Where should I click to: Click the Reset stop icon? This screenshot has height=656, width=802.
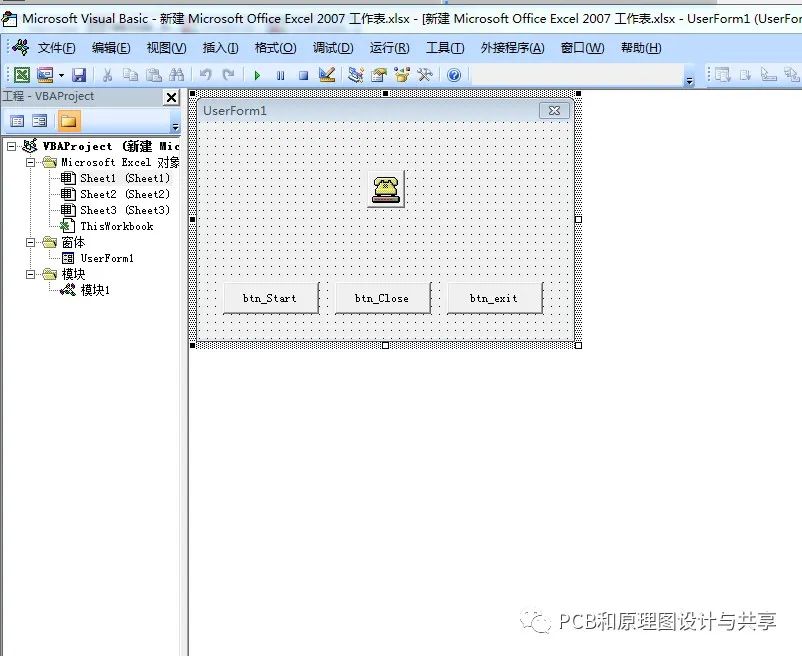[x=303, y=76]
